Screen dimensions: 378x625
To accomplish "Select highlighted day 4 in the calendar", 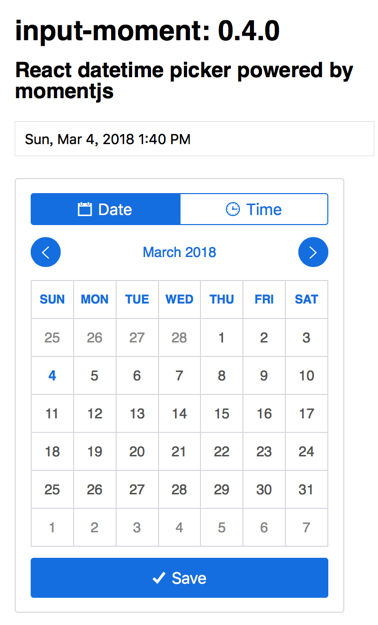I will [52, 376].
